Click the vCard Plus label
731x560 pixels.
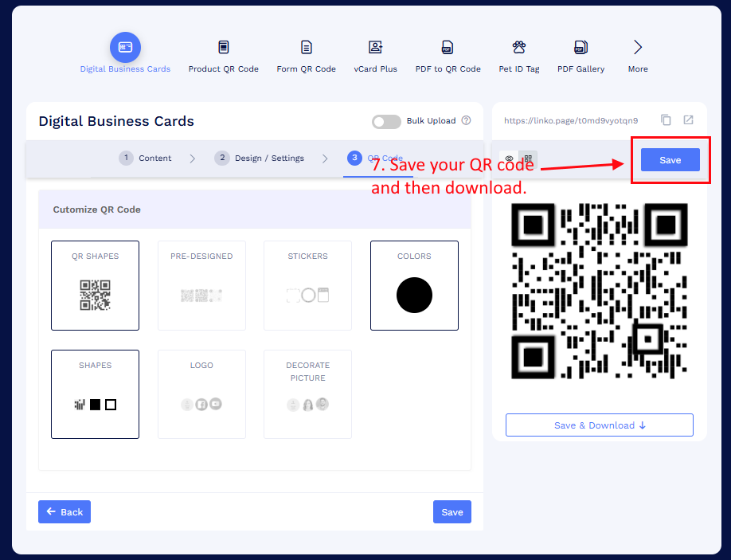pyautogui.click(x=375, y=69)
